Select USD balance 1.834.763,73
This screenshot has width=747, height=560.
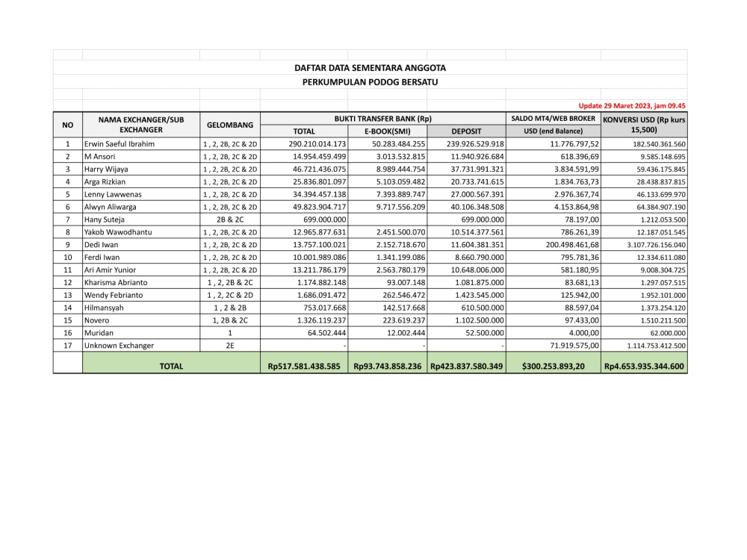pos(577,181)
